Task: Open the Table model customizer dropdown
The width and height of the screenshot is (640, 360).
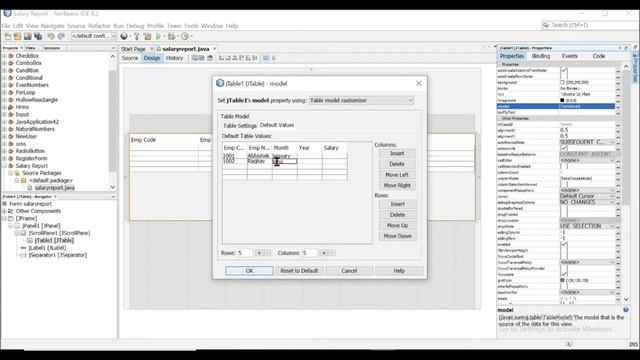Action: pos(361,100)
